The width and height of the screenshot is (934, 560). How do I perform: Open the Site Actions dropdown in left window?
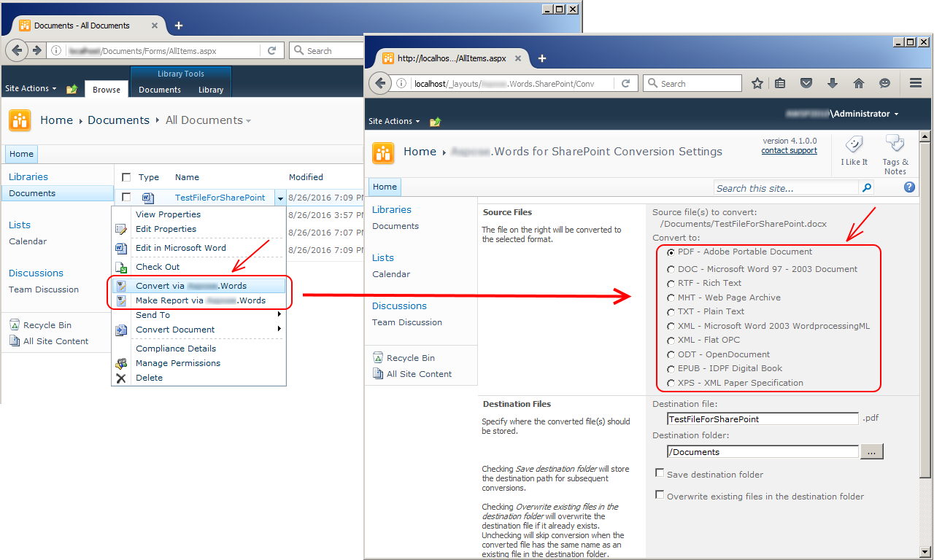coord(31,88)
